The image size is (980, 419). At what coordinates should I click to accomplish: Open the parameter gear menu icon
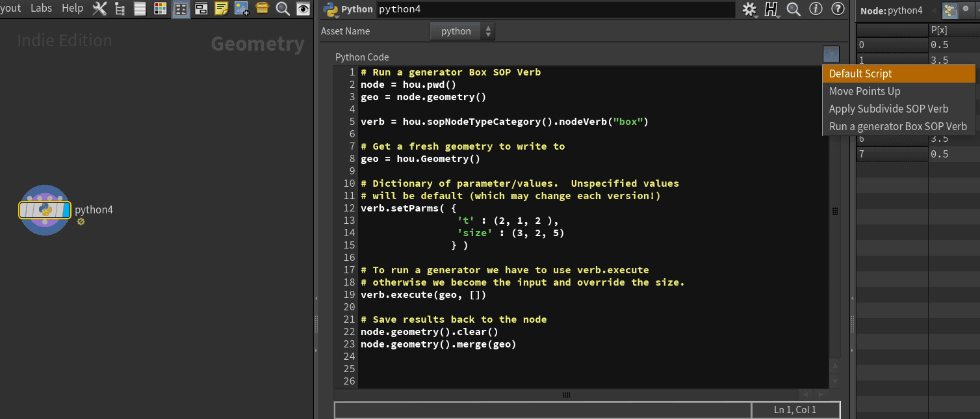point(750,9)
